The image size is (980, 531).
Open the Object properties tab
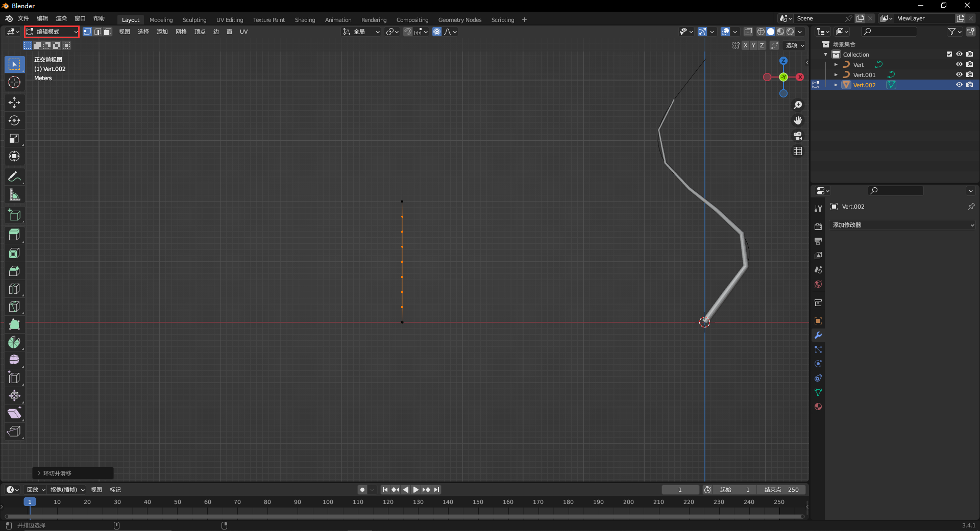[818, 321]
